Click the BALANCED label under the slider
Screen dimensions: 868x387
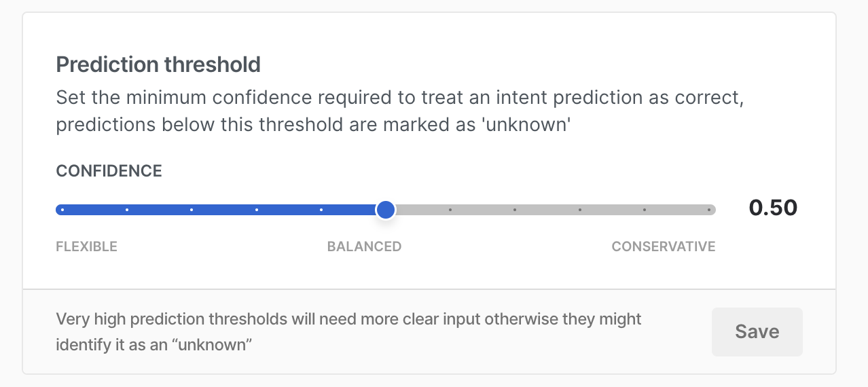pos(364,246)
